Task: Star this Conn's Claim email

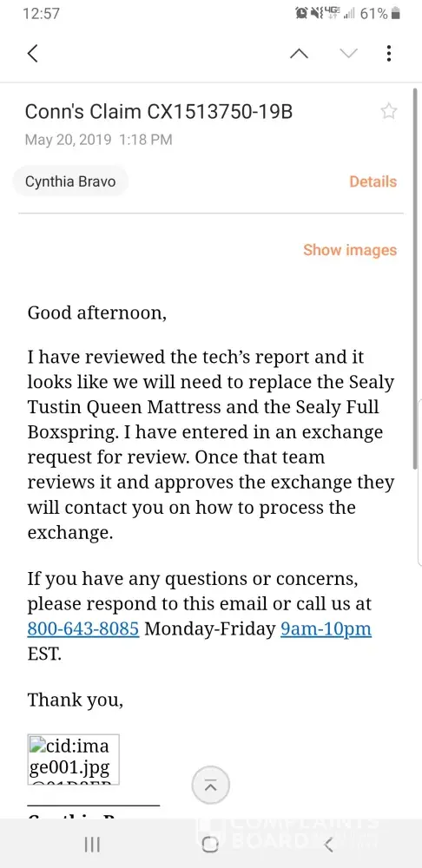Action: point(389,111)
